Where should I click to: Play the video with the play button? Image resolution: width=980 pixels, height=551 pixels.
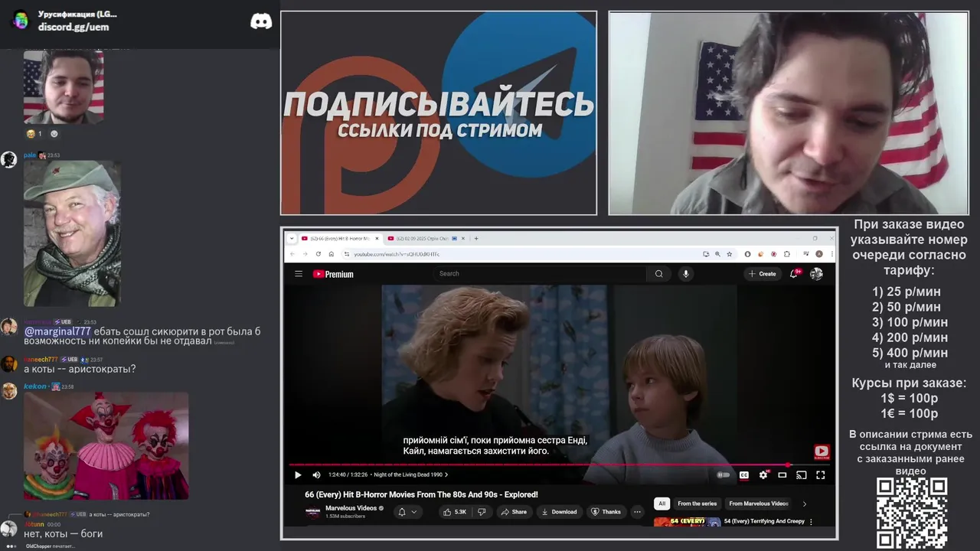tap(298, 474)
